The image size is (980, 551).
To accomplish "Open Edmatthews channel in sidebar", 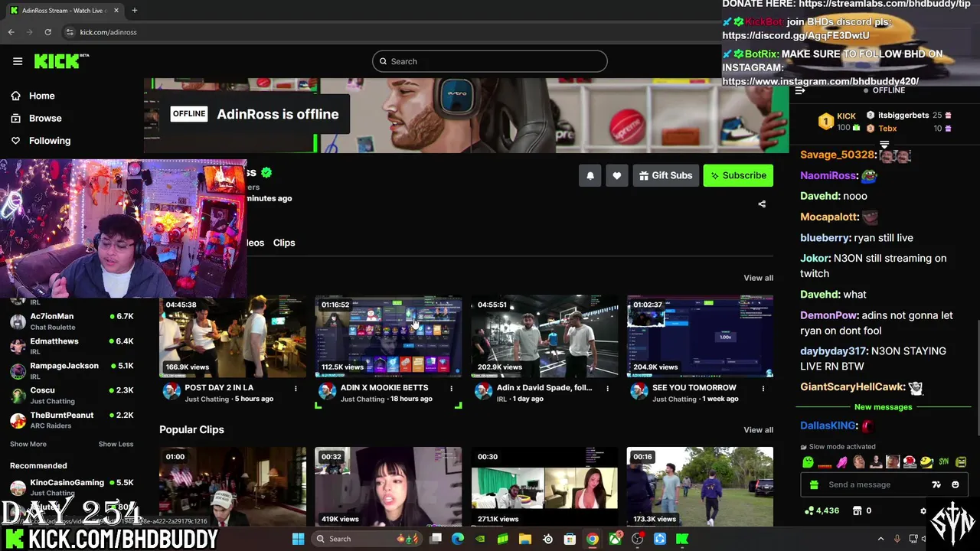I will pyautogui.click(x=72, y=346).
